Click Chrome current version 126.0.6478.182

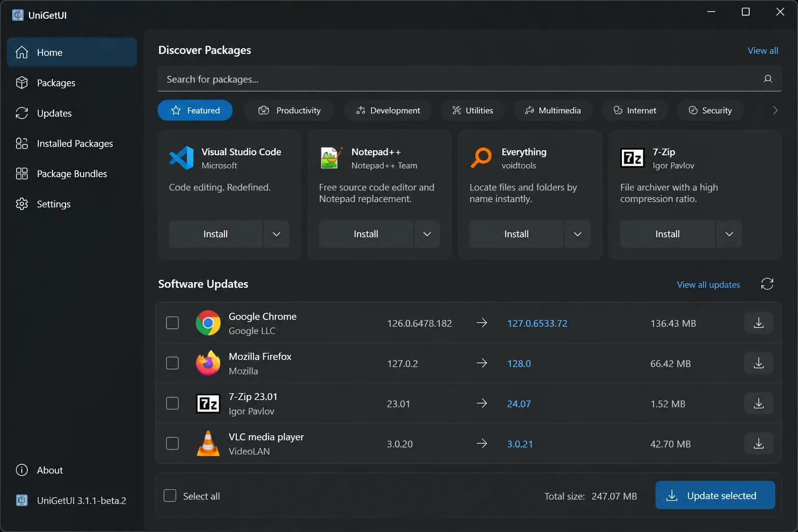click(419, 323)
